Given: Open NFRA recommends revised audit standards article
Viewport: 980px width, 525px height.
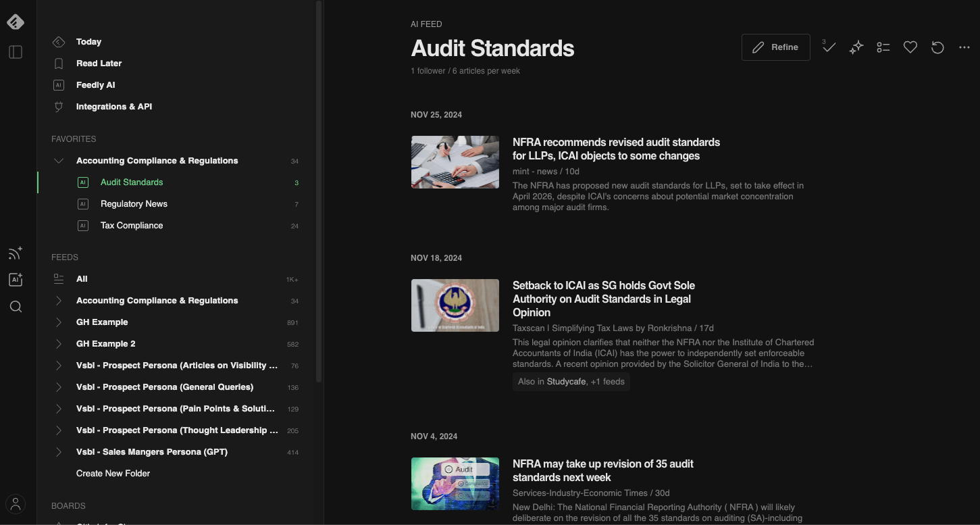Looking at the screenshot, I should coord(616,149).
